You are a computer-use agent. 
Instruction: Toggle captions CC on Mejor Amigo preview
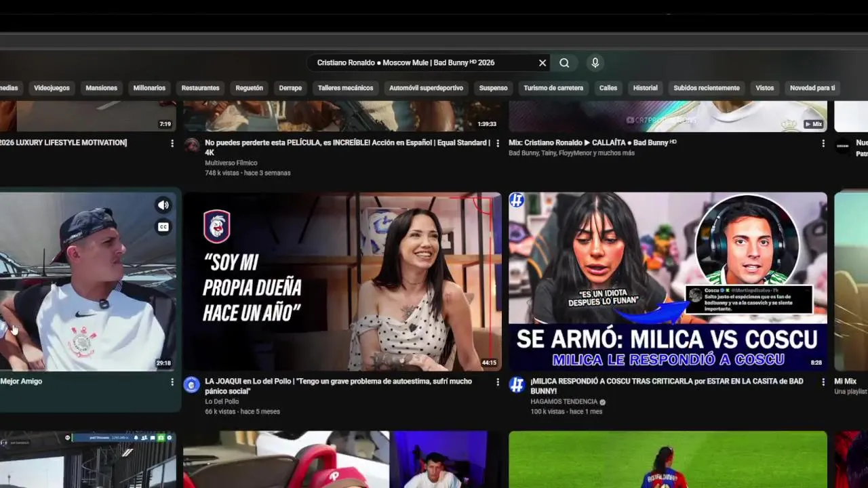pos(163,227)
